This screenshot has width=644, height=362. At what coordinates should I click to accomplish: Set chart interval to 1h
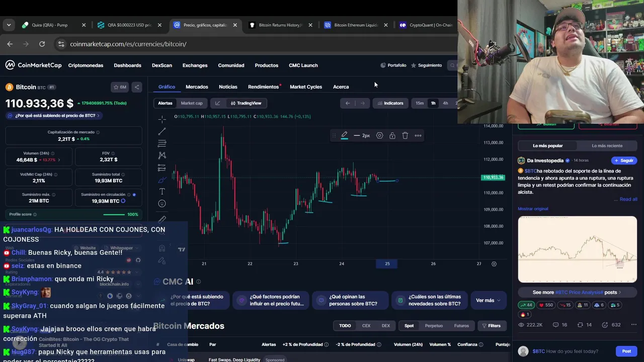(x=433, y=103)
